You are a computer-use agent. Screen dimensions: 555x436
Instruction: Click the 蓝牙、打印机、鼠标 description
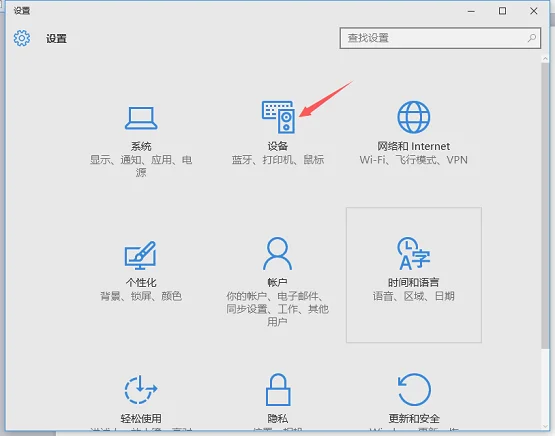click(278, 160)
